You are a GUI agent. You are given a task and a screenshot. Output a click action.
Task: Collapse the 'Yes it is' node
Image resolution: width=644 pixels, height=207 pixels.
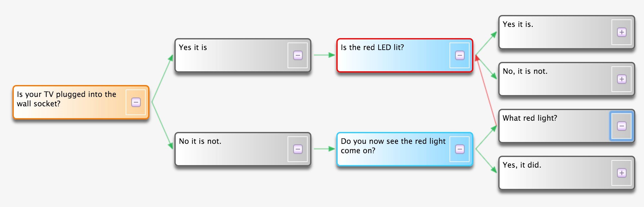pyautogui.click(x=298, y=55)
